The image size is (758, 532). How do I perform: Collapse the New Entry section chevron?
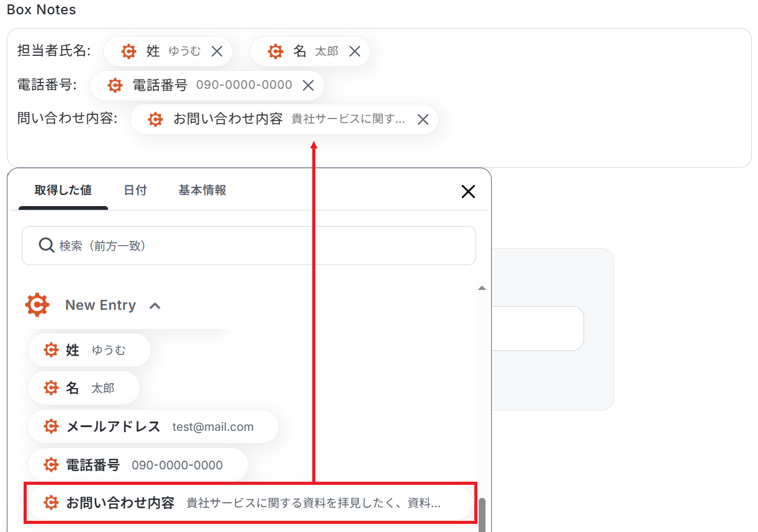155,305
